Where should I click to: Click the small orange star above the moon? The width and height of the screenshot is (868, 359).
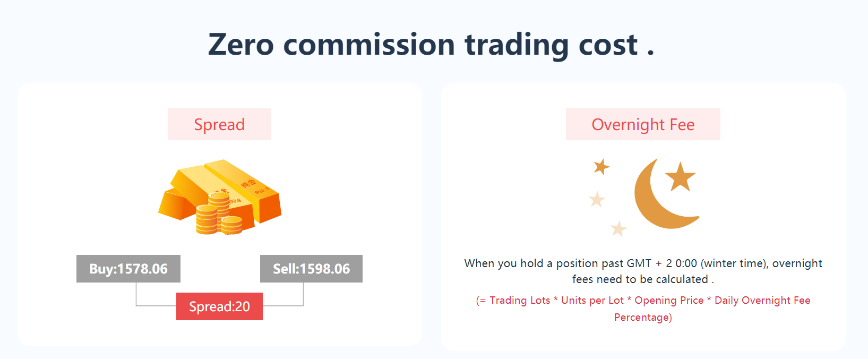[x=601, y=167]
